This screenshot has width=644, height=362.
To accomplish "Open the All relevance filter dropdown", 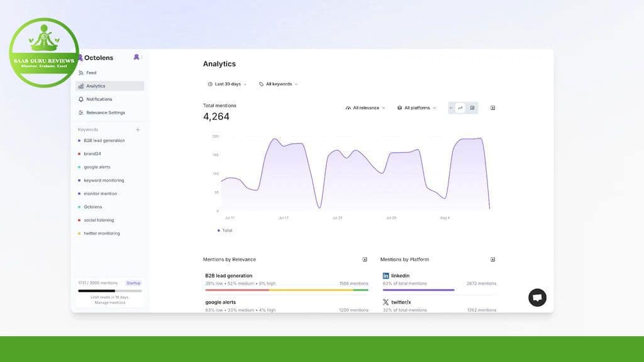I will (365, 108).
